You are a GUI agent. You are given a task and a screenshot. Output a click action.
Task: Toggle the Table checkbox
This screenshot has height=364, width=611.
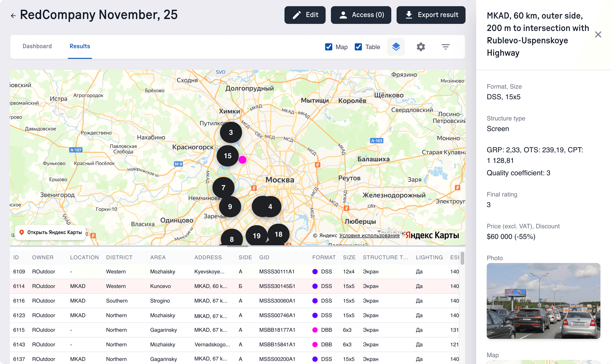(x=358, y=47)
